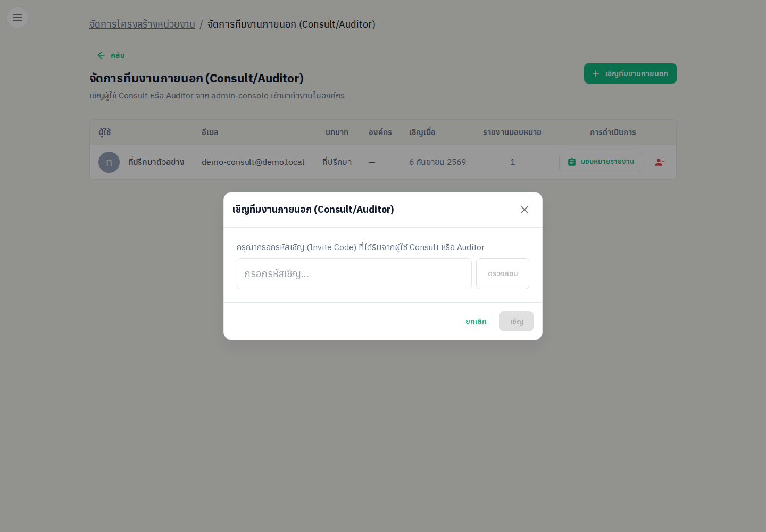Click the dialog title เชิญทีมงานภายนอก (Consult/Auditor)
The image size is (766, 532).
[x=313, y=210]
